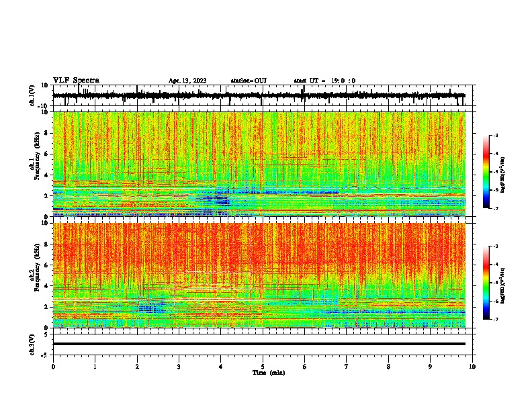Click the ch.1 colorbar "log(PSD)" label
Screen dimensions: 532x411
(x=503, y=175)
